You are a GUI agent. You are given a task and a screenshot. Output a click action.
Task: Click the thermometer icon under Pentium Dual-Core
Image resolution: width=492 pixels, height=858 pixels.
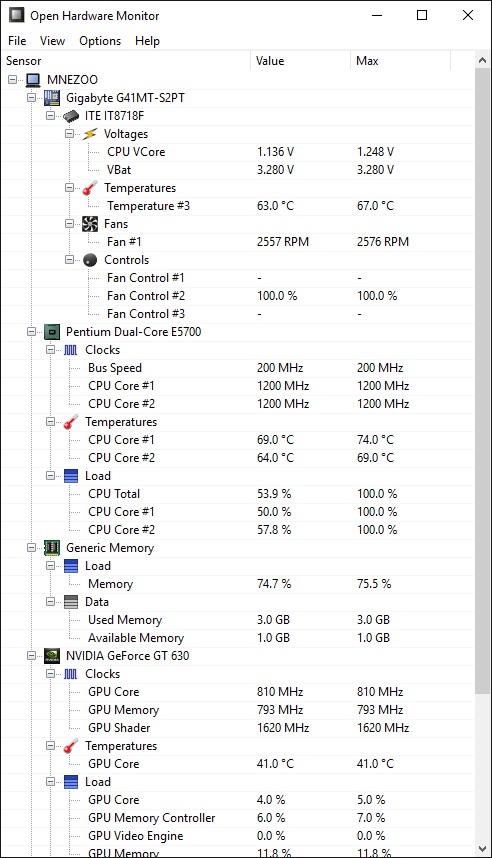click(x=71, y=422)
